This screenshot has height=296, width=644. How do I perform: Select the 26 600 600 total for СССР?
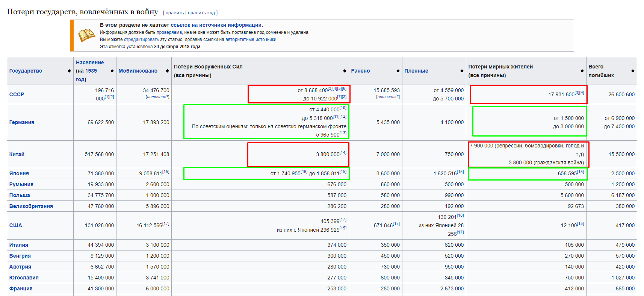pos(621,94)
